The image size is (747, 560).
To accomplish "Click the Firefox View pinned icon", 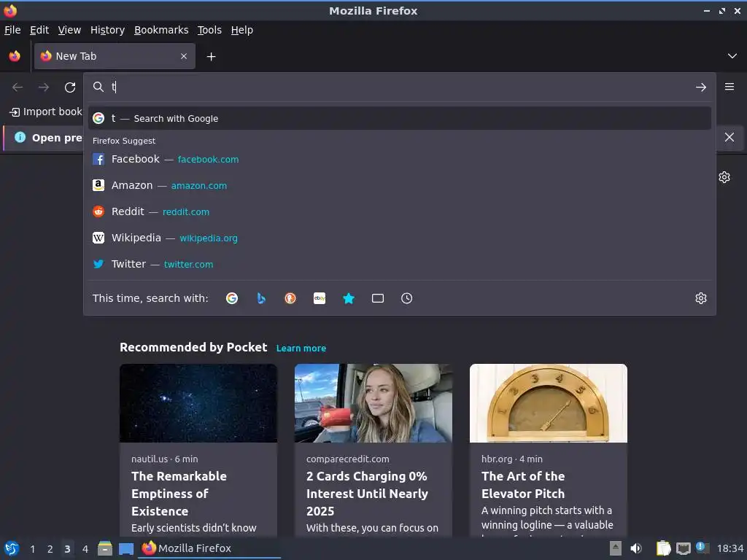I will click(15, 56).
